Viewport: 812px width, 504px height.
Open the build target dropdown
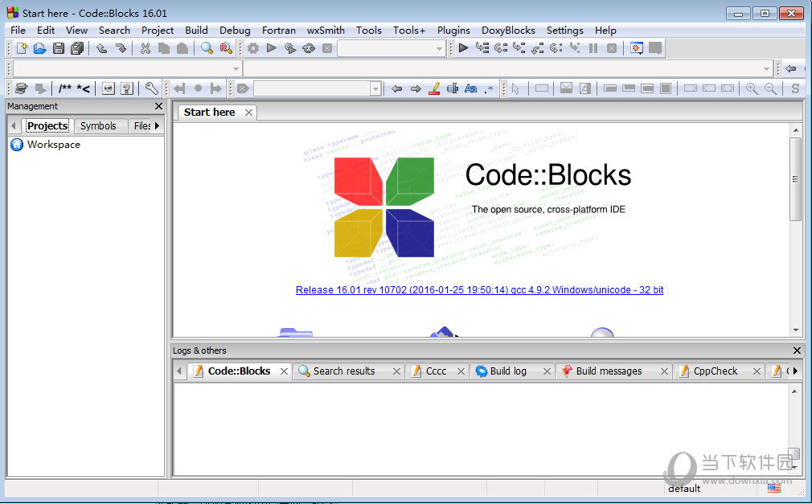(x=439, y=49)
